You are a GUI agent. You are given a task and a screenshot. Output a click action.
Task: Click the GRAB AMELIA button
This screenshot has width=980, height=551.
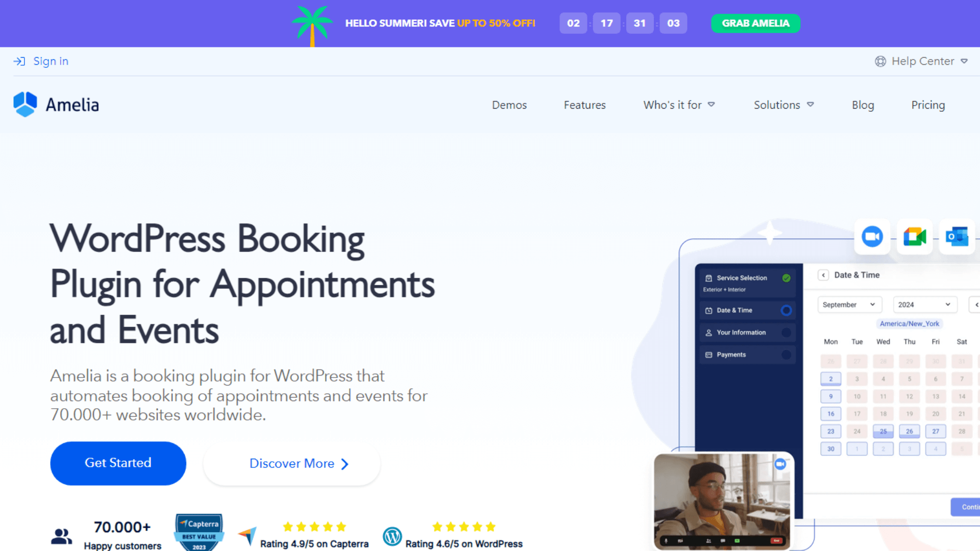(755, 23)
